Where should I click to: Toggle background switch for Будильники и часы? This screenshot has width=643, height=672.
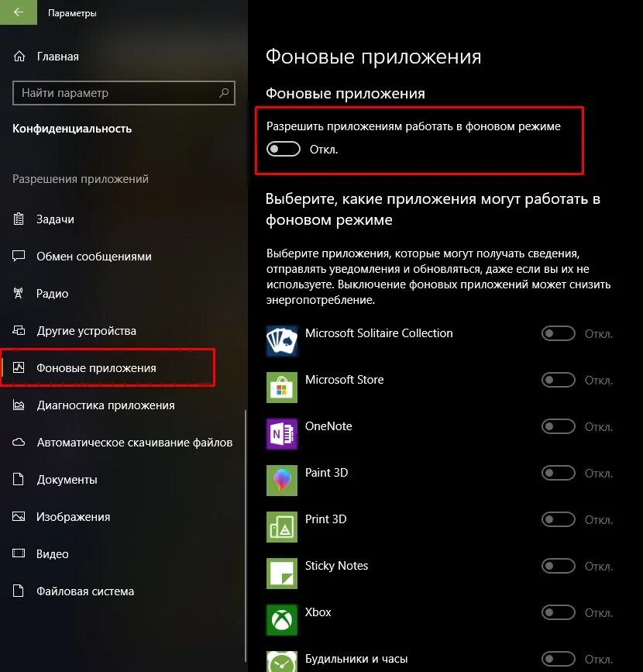tap(559, 659)
